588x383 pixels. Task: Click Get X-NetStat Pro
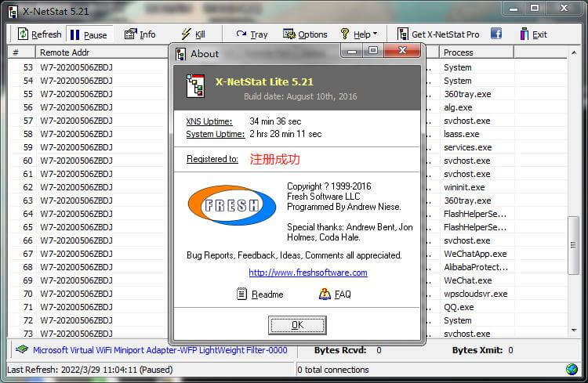[438, 34]
